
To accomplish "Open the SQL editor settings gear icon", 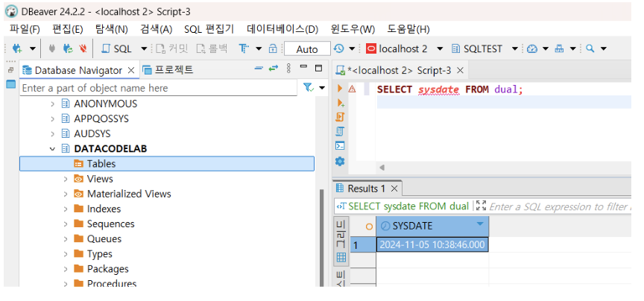I will pyautogui.click(x=340, y=161).
